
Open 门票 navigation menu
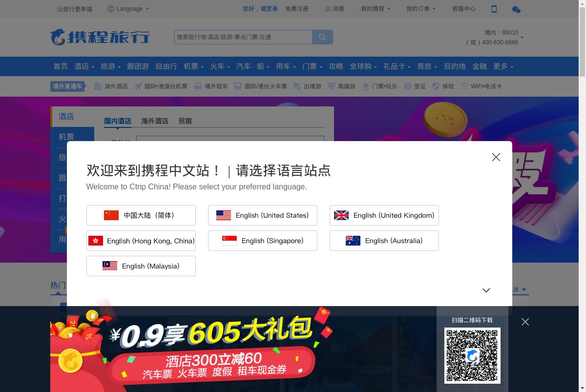pyautogui.click(x=313, y=66)
